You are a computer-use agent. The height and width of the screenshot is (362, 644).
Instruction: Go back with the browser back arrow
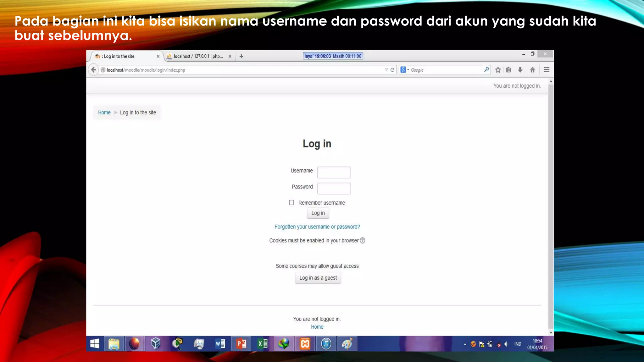click(x=93, y=70)
